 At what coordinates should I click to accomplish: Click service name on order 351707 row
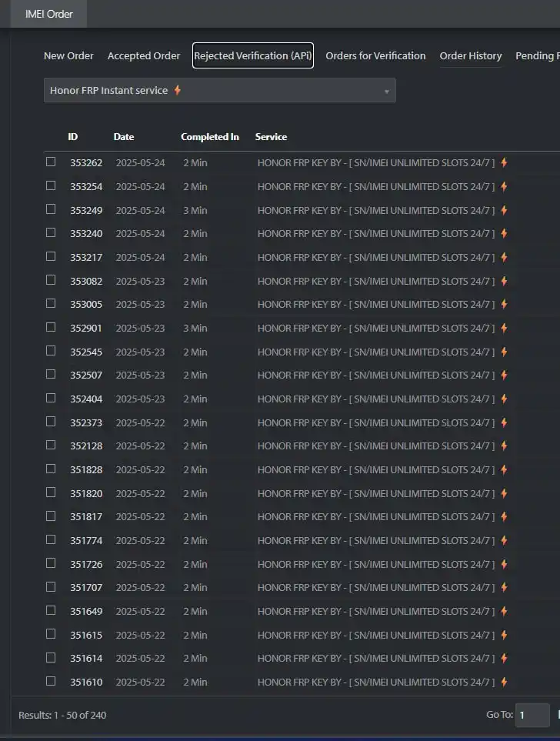pyautogui.click(x=376, y=587)
